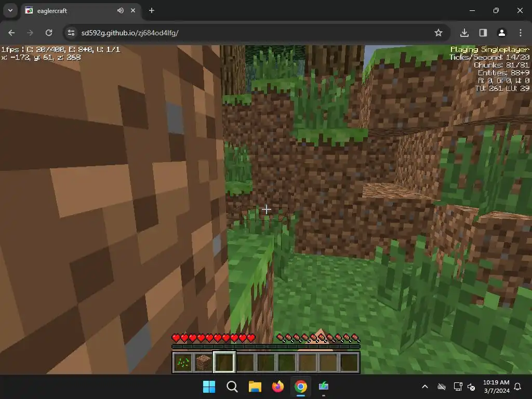Image resolution: width=532 pixels, height=399 pixels.
Task: Open Windows taskbar search
Action: (232, 387)
